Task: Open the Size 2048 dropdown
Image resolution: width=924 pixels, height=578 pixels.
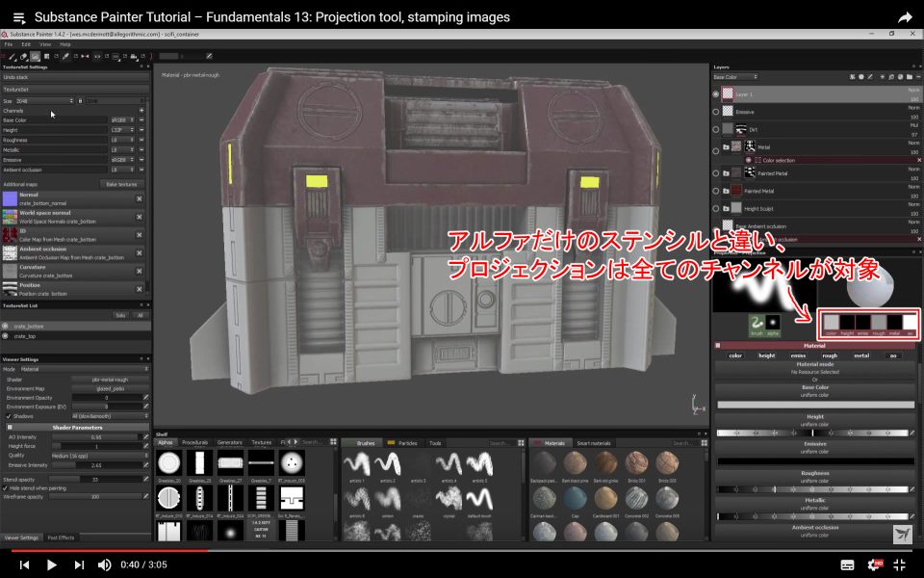Action: [45, 101]
